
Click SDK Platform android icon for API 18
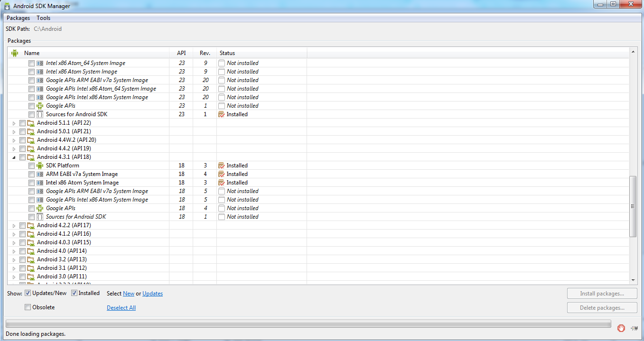40,166
